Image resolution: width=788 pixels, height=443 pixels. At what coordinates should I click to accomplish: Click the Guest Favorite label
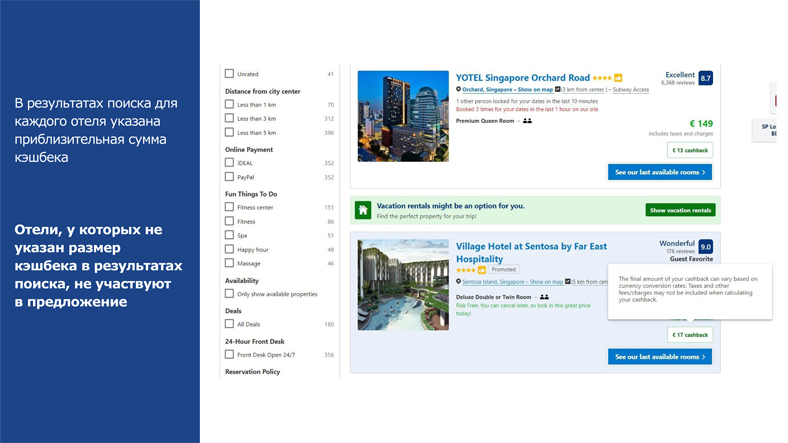(692, 259)
